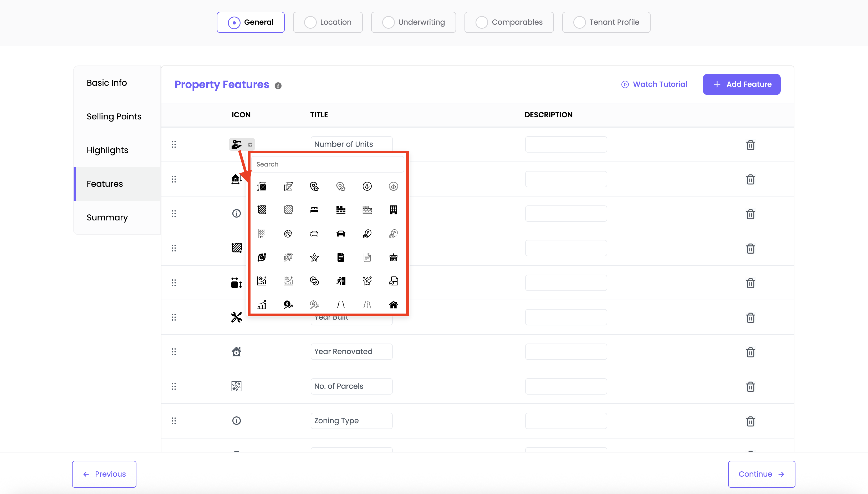This screenshot has width=868, height=494.
Task: Open the Zoning Type row icon picker
Action: [x=236, y=421]
